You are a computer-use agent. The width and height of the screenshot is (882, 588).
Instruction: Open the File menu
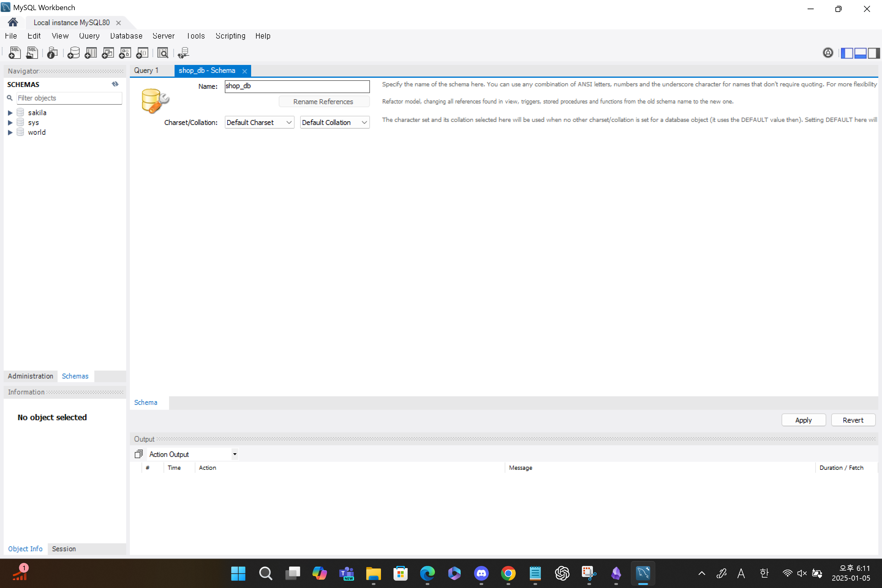(11, 36)
